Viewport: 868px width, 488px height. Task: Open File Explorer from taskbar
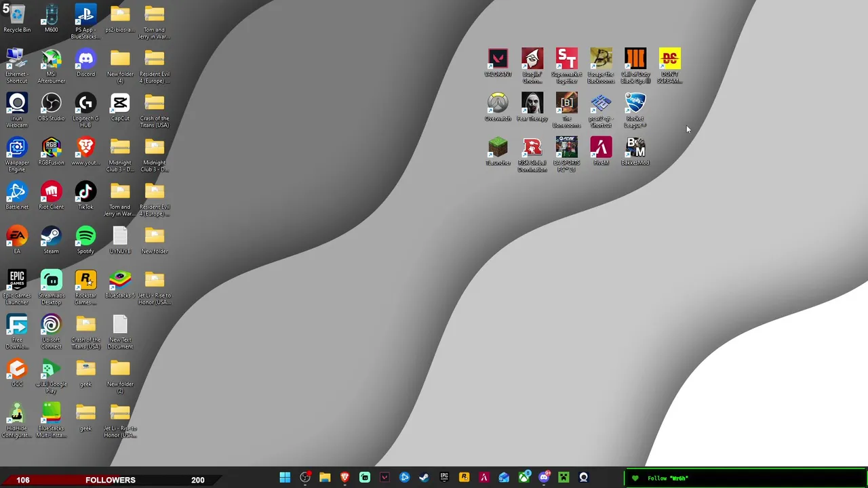[325, 478]
